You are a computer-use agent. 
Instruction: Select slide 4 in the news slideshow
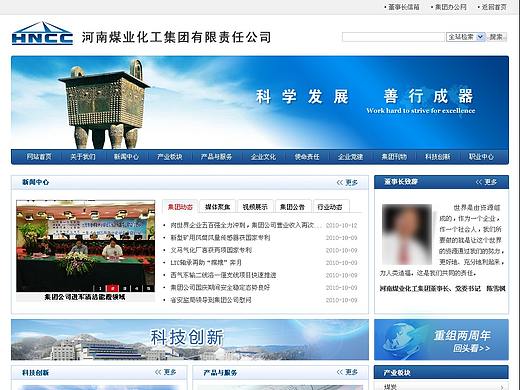coord(136,288)
